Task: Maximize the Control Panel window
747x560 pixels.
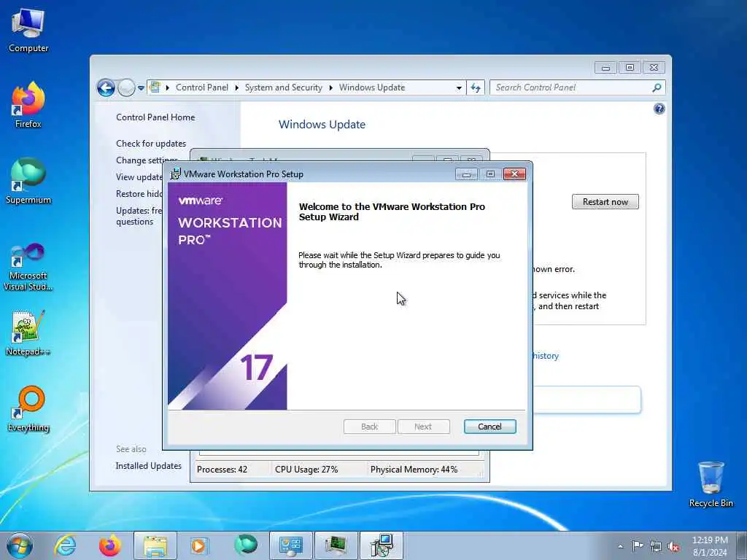Action: [x=630, y=68]
